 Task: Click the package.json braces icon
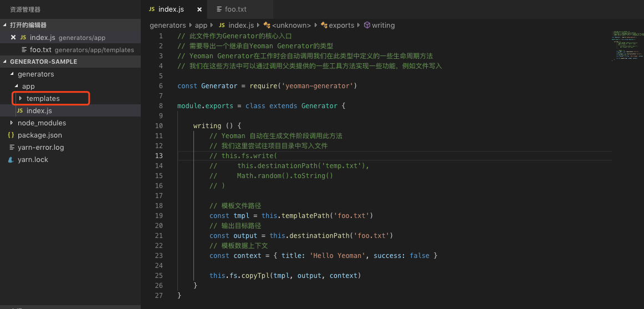point(11,135)
